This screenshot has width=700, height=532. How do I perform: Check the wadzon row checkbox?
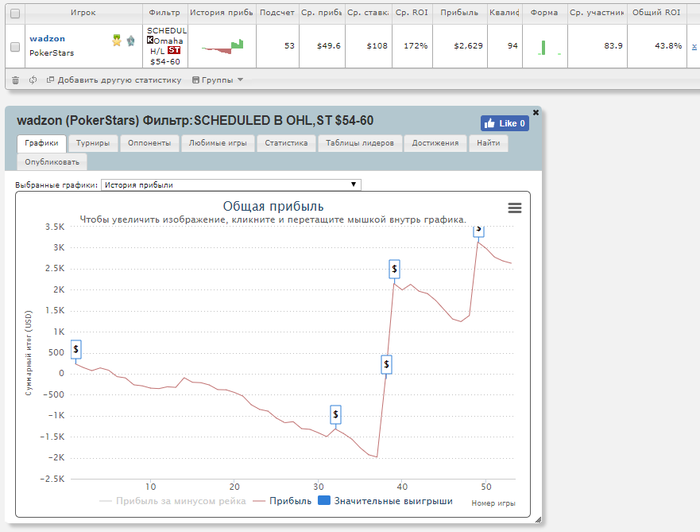click(x=15, y=46)
